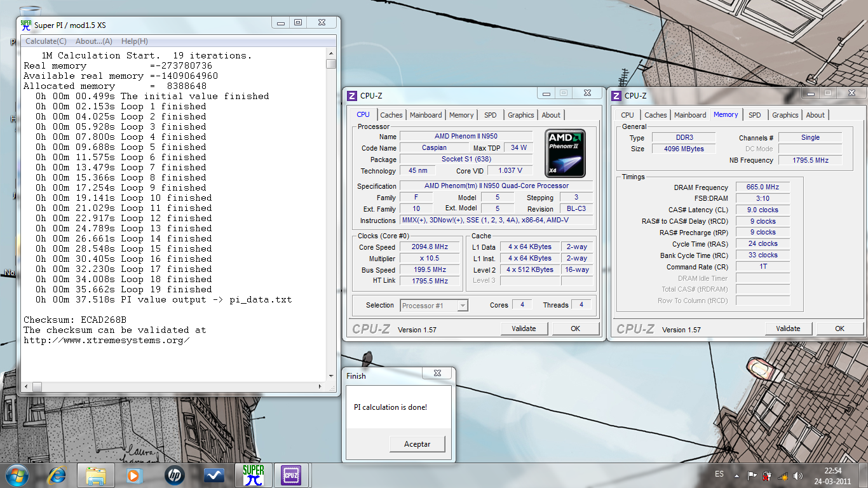Image resolution: width=868 pixels, height=488 pixels.
Task: Open SPD tab in right CPU-Z window
Action: coord(755,115)
